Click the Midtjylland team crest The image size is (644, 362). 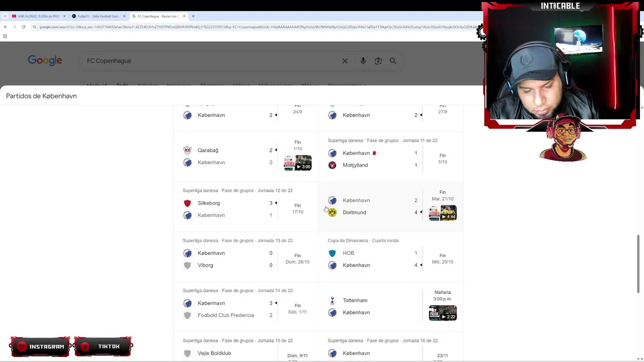click(332, 165)
